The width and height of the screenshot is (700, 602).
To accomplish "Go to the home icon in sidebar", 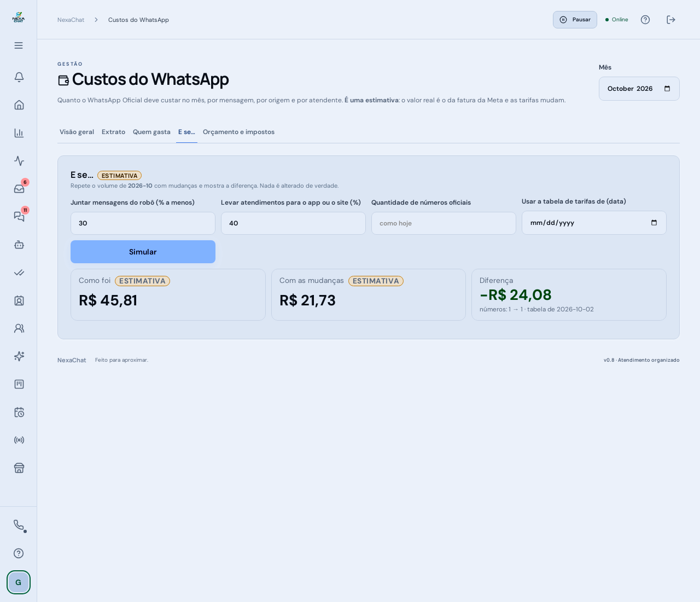I will coord(19,105).
